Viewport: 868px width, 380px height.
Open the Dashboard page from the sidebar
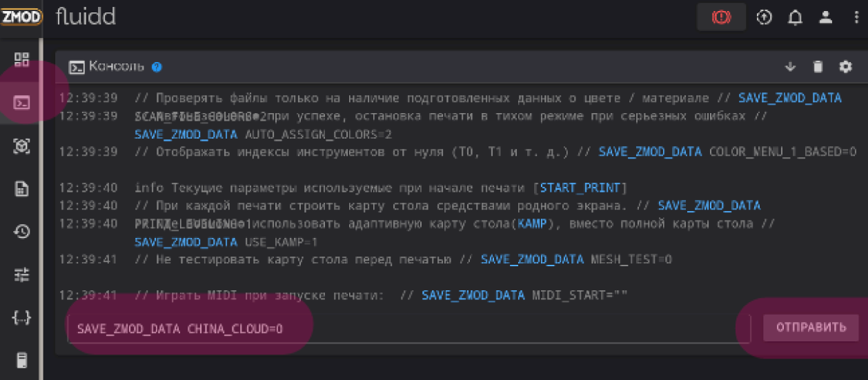(x=21, y=60)
